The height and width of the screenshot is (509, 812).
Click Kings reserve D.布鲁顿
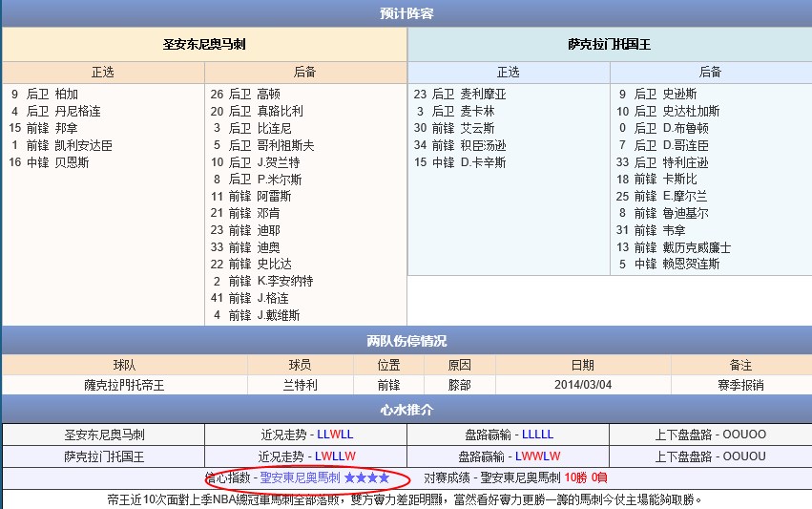coord(686,128)
